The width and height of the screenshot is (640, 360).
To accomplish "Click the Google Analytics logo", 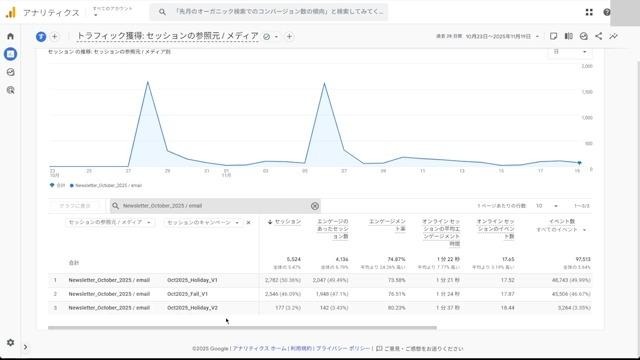I will [11, 12].
